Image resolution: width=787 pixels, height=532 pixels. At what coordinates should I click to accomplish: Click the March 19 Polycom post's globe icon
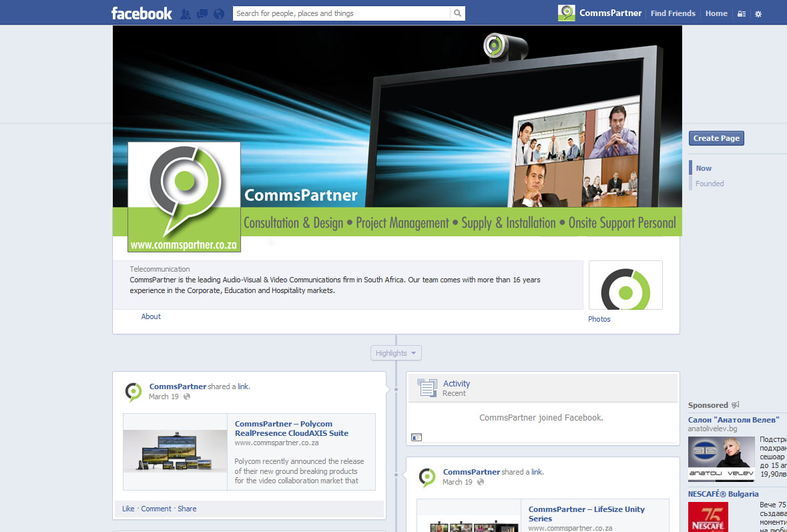[187, 396]
